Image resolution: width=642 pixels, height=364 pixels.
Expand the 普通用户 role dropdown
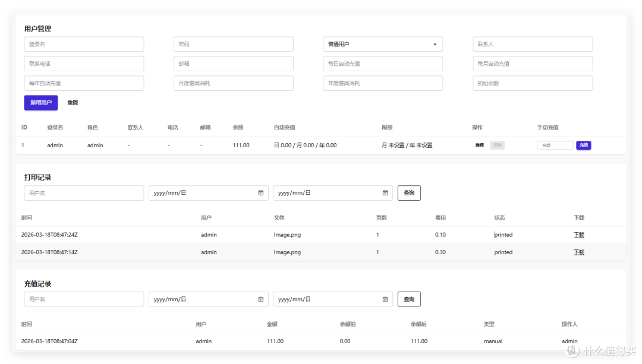(x=382, y=45)
